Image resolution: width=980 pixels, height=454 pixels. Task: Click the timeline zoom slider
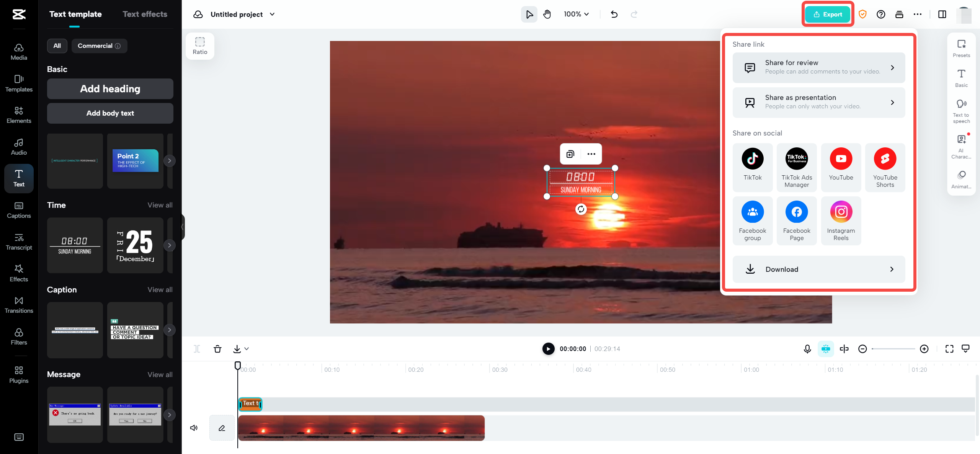(x=893, y=349)
